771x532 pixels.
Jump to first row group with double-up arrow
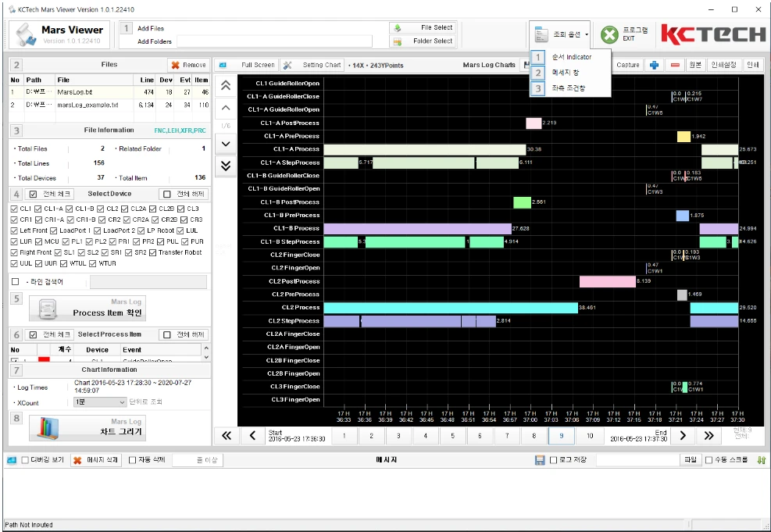coord(226,86)
